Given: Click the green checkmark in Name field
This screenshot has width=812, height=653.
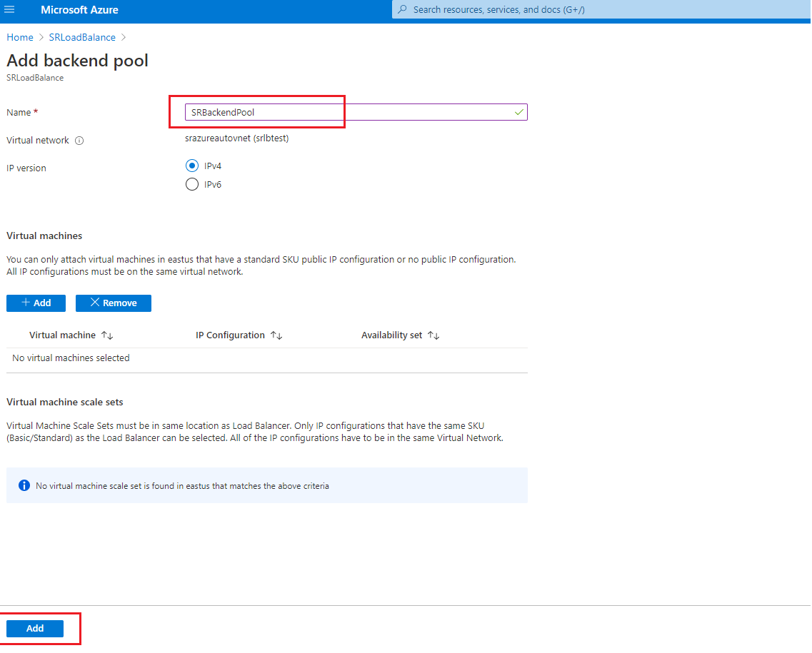Looking at the screenshot, I should (518, 112).
